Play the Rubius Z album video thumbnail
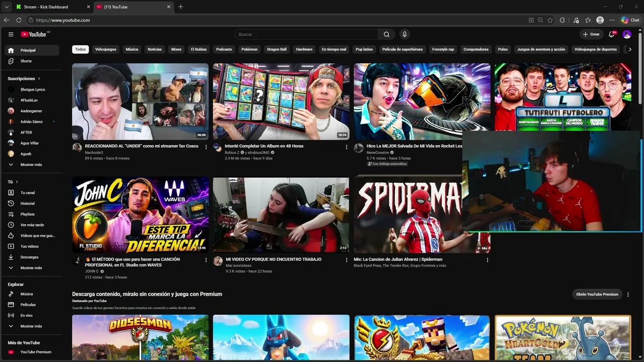 click(281, 102)
